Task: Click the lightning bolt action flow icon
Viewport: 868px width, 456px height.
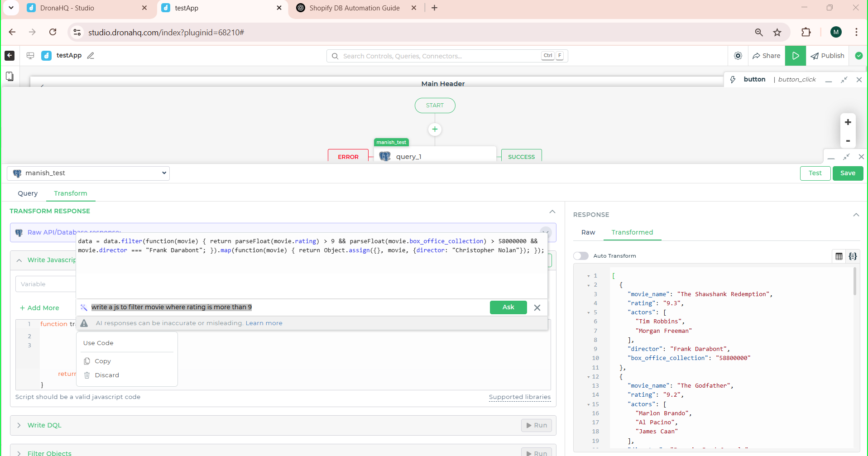Action: click(x=733, y=80)
